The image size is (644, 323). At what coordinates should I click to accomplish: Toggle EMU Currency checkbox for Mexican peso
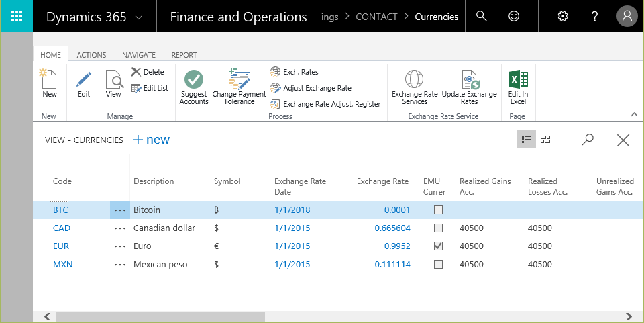click(x=438, y=264)
